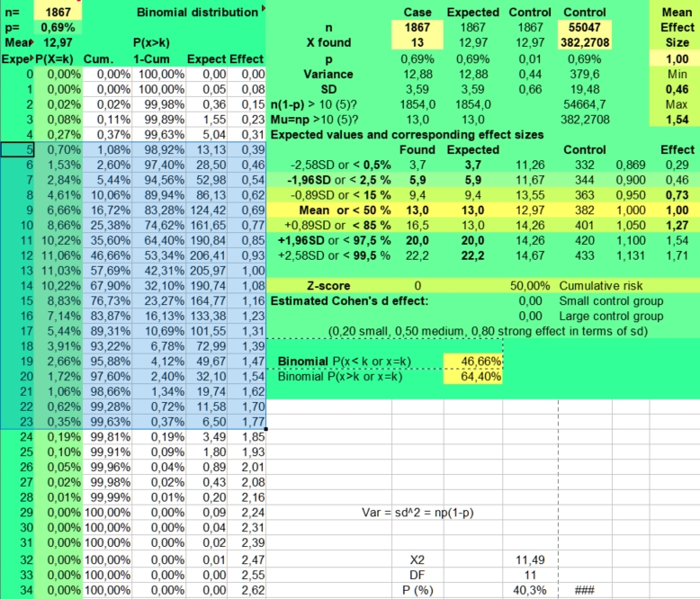700x599 pixels.
Task: Click the 98,92% cell in 1-Cum column
Action: click(159, 149)
